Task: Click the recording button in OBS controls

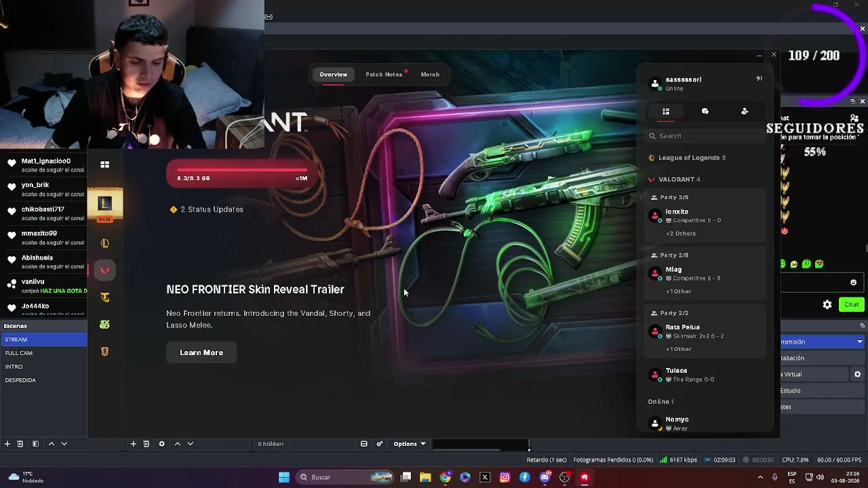Action: coord(823,358)
